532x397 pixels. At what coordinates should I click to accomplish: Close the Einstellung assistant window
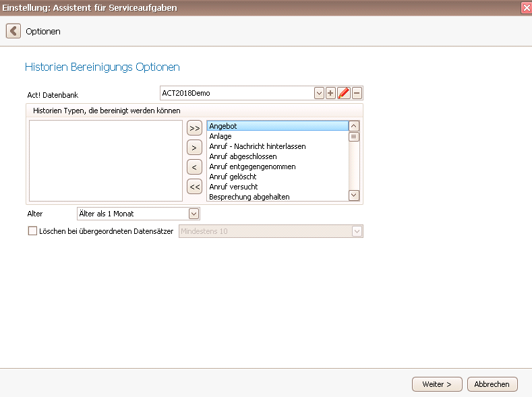click(x=527, y=8)
